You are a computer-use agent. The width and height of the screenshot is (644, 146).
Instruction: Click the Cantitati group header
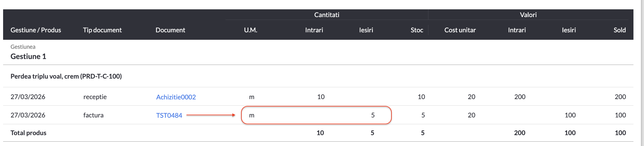tap(327, 15)
